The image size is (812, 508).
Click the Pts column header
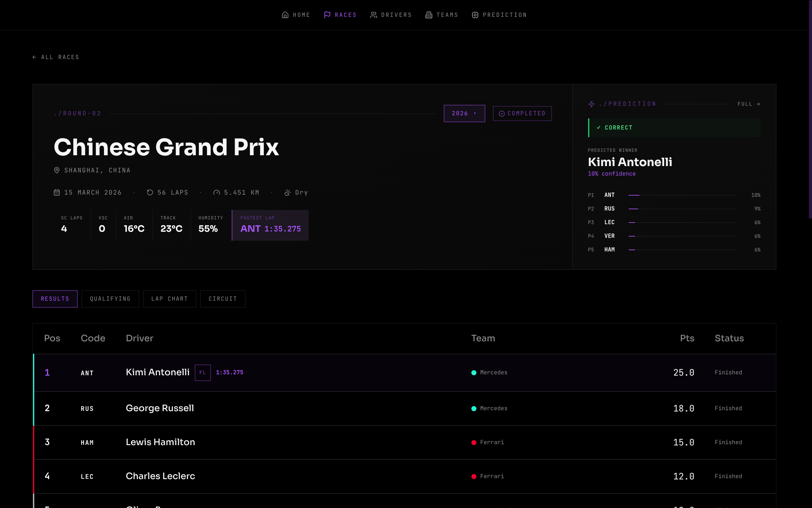(687, 338)
